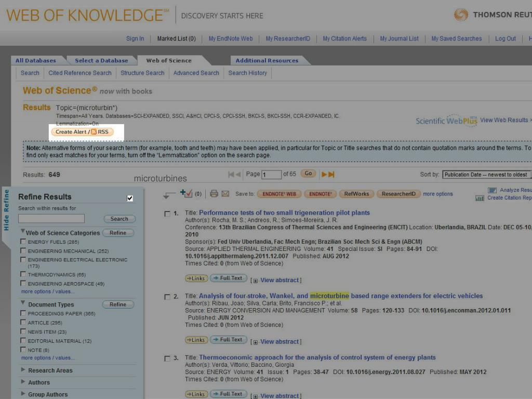This screenshot has width=532, height=399.
Task: Tick the PROCEEDINGS PAPER checkbox
Action: pyautogui.click(x=23, y=313)
